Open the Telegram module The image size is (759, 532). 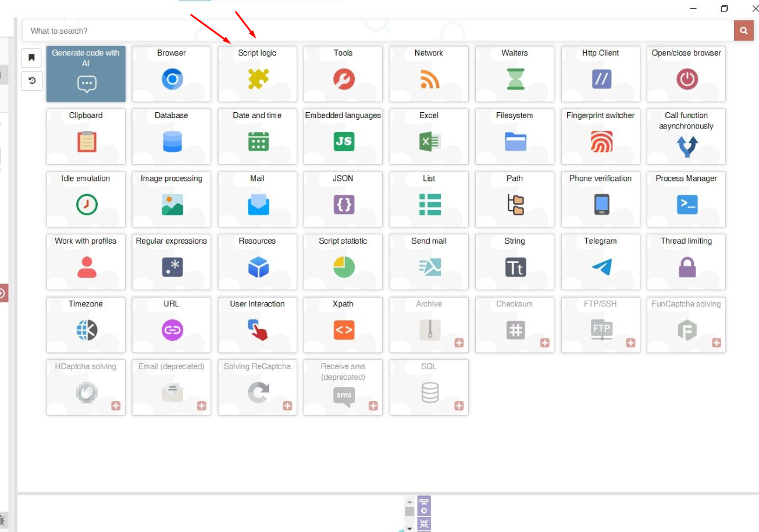(x=600, y=262)
